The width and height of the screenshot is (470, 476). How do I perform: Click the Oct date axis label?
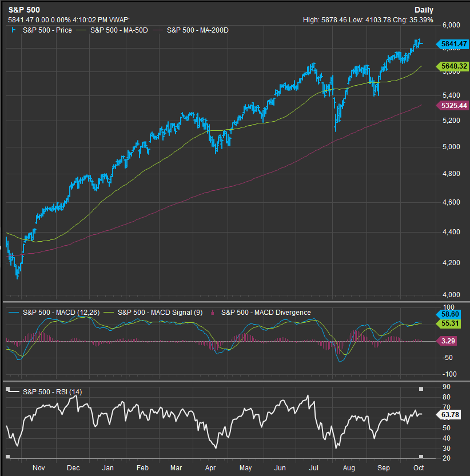point(419,468)
